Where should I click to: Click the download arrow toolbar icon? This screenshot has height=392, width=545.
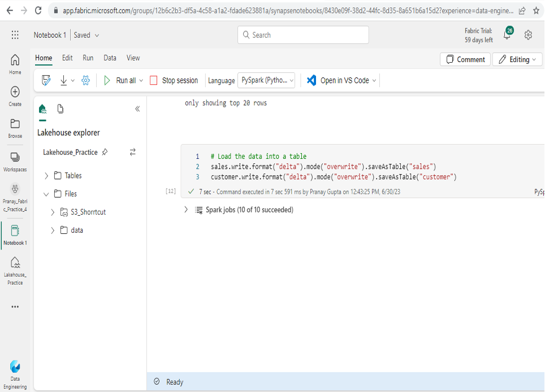pyautogui.click(x=64, y=80)
